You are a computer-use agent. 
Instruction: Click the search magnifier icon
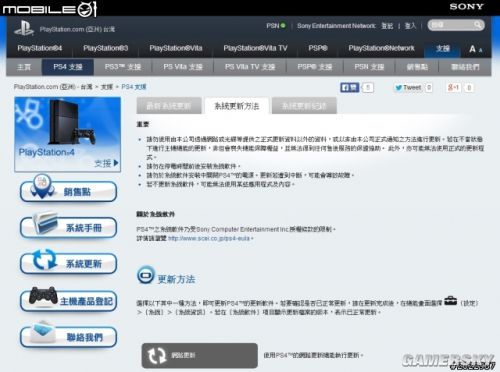(x=478, y=25)
